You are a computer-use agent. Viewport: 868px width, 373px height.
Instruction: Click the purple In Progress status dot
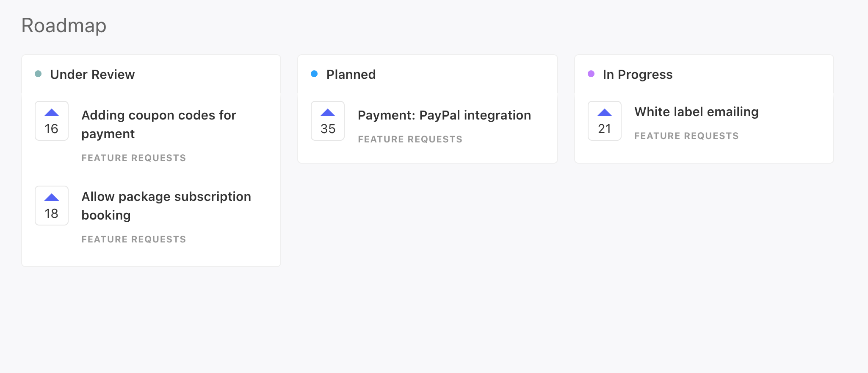[x=591, y=74]
